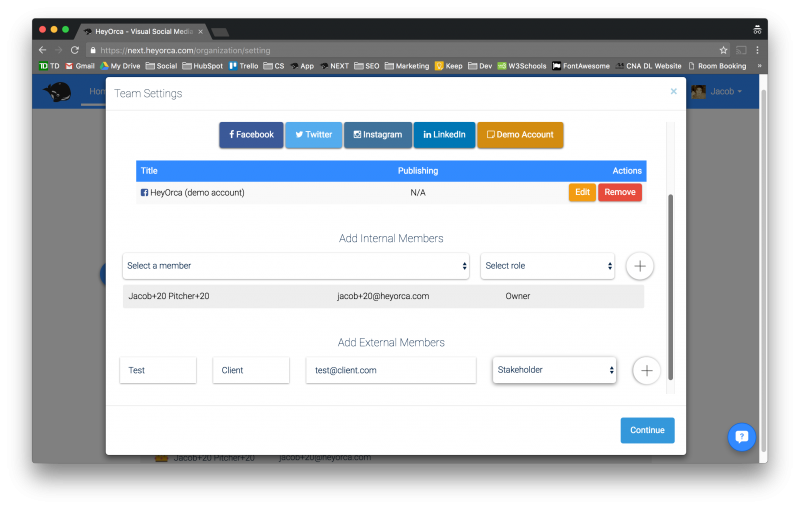Click the Jacob profile avatar

click(x=698, y=92)
